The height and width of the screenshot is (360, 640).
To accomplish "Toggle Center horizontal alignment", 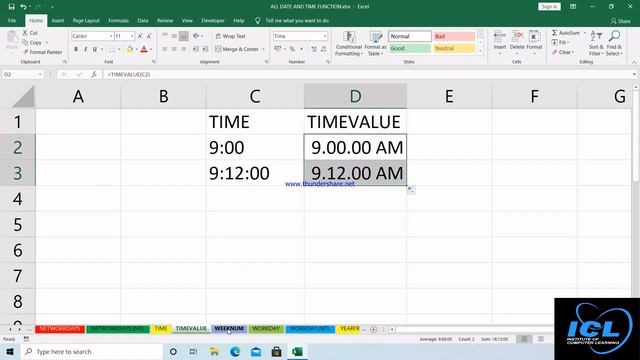I will pos(174,49).
